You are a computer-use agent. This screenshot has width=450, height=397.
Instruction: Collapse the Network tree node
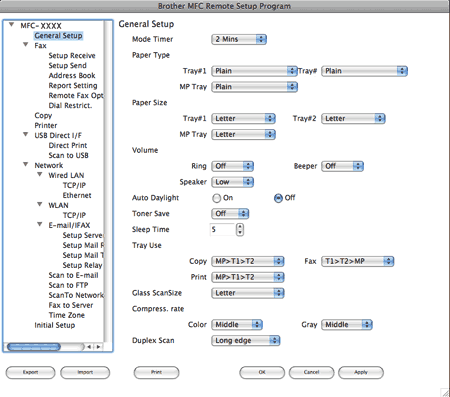(x=26, y=164)
